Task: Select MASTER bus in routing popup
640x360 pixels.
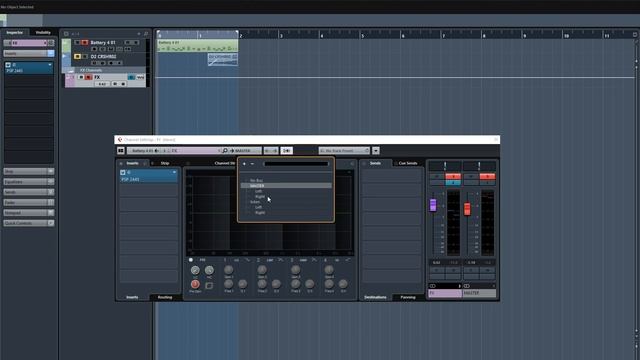Action: [286, 186]
